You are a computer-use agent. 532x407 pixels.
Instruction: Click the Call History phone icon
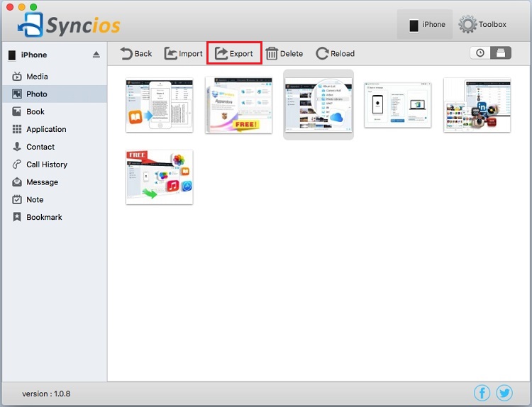pyautogui.click(x=16, y=165)
